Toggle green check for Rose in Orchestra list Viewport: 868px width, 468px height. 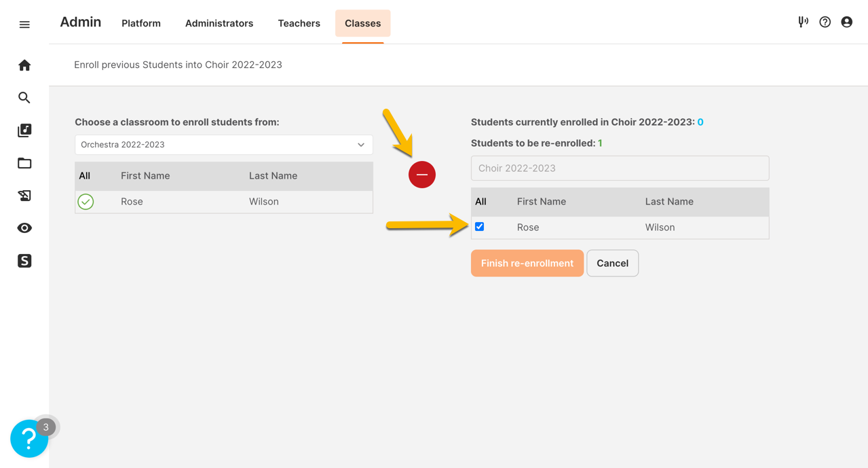tap(86, 202)
